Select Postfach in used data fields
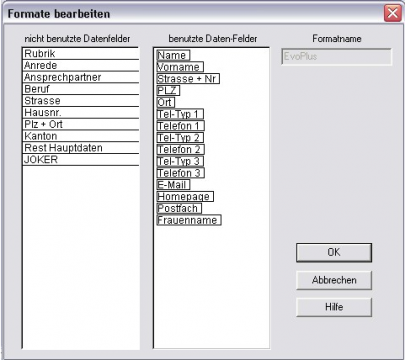This screenshot has height=360, width=405. tap(179, 208)
